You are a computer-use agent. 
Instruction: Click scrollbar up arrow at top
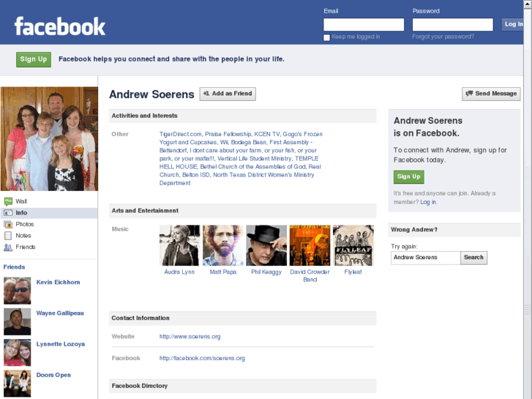pos(528,3)
